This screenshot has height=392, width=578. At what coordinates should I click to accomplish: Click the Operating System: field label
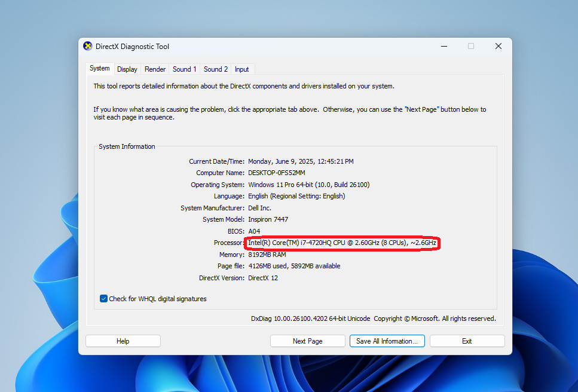218,185
